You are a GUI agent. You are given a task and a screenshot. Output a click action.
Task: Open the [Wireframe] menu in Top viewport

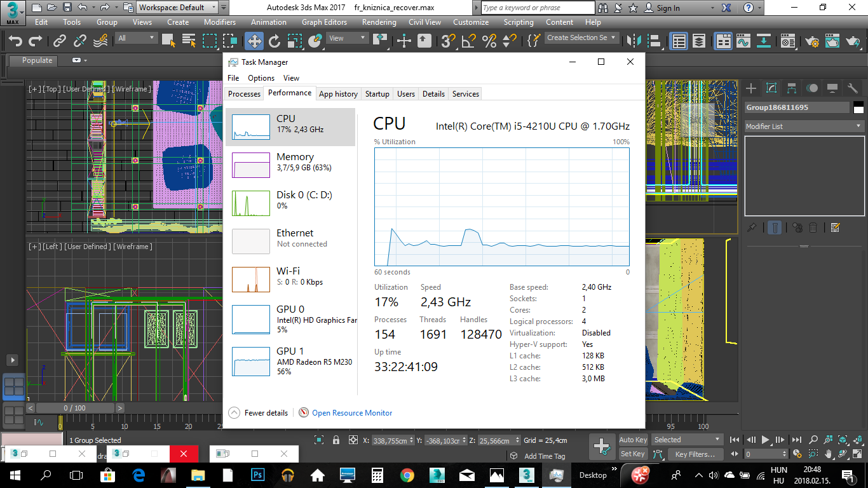[x=133, y=89]
